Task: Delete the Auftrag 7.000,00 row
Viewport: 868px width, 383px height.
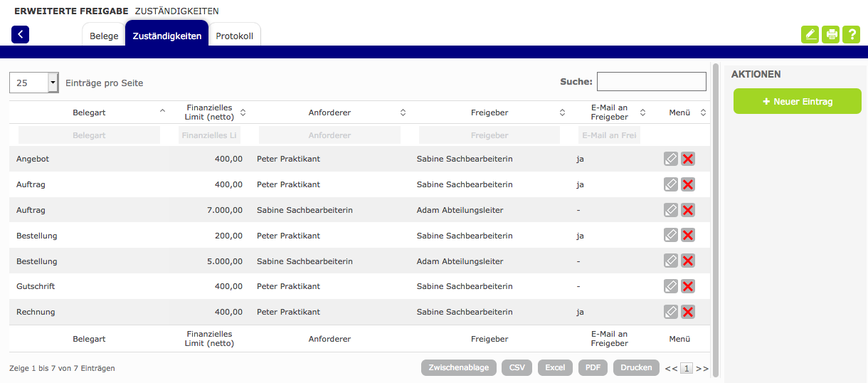Action: point(688,210)
